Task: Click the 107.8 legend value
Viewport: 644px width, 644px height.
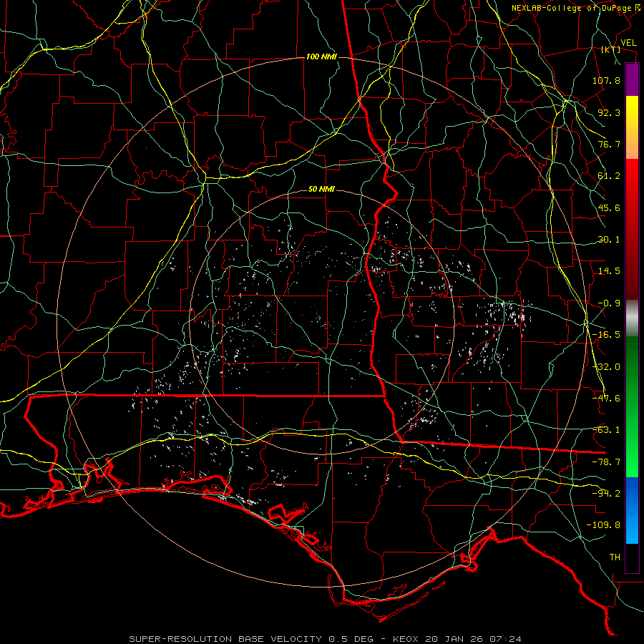Action: (x=606, y=80)
